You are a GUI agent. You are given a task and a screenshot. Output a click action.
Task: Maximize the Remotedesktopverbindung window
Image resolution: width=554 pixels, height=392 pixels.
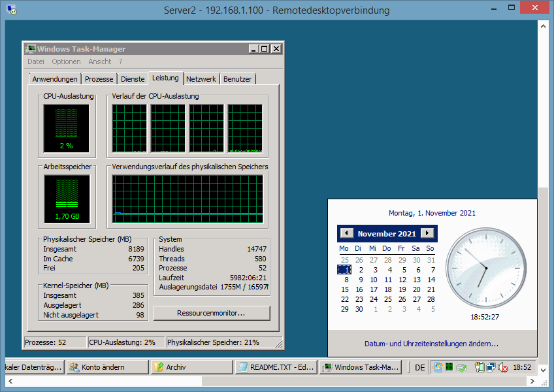point(512,8)
